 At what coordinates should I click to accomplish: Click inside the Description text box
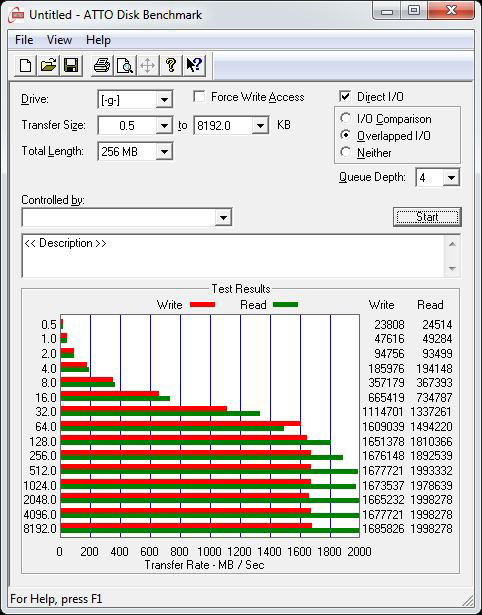(x=234, y=256)
